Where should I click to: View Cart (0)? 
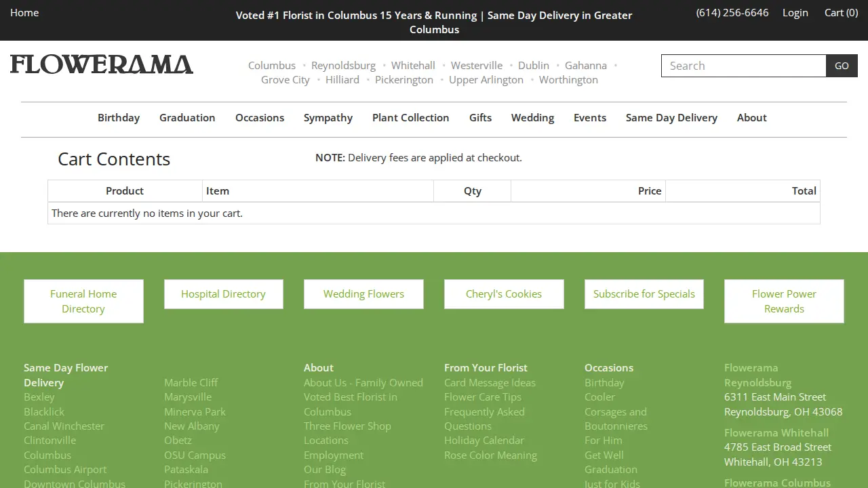point(841,13)
